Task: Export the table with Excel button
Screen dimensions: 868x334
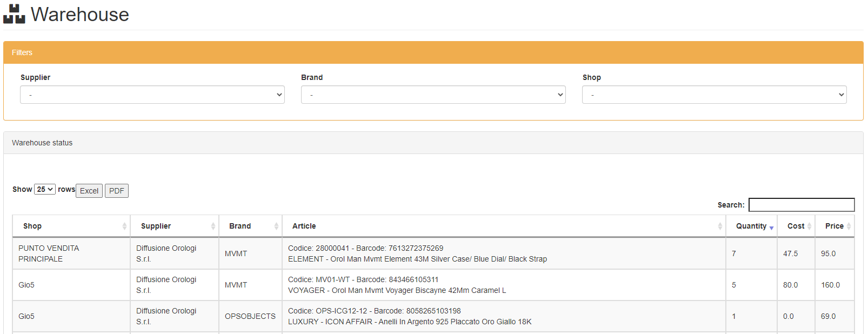Action: 89,191
